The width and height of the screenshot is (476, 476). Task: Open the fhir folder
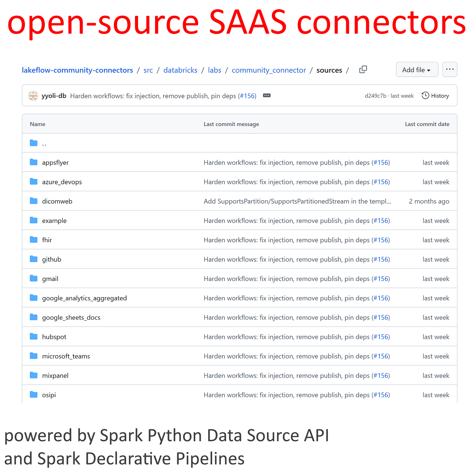(47, 240)
